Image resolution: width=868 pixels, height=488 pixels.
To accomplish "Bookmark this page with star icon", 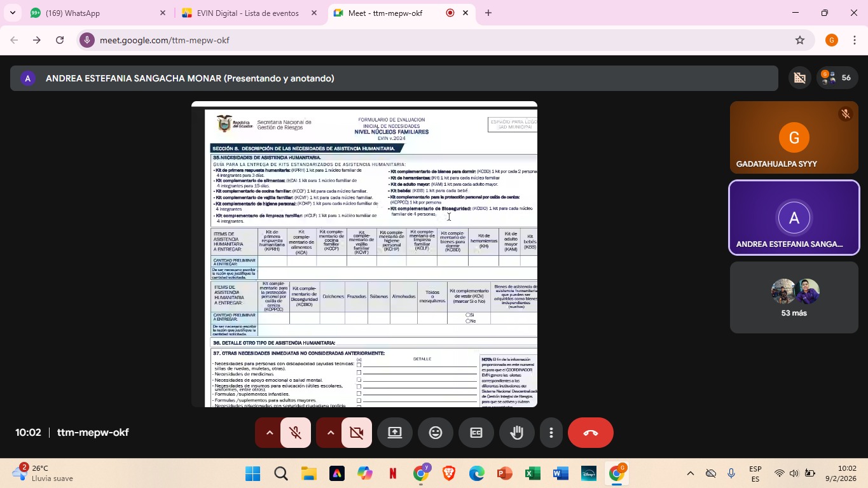I will click(x=800, y=40).
